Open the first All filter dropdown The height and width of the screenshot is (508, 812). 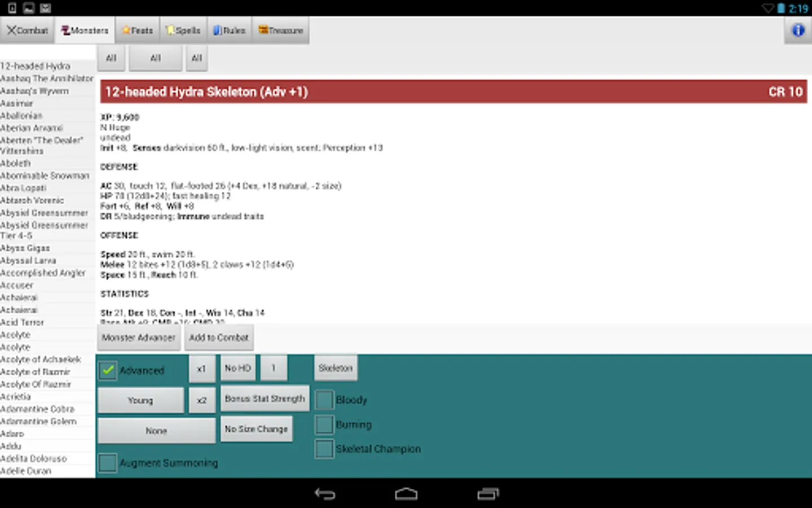click(x=111, y=58)
